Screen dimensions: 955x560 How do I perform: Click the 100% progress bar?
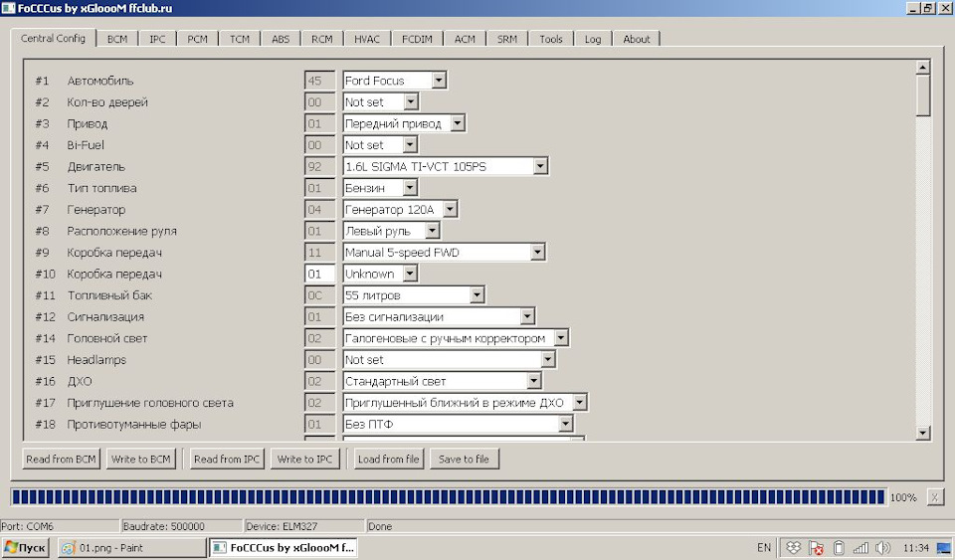click(x=448, y=497)
